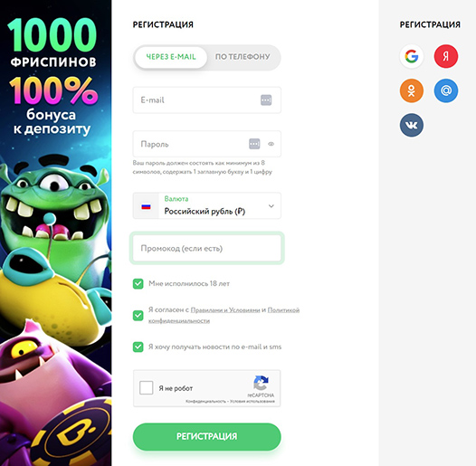Select the "Через E-mail" tab
Image resolution: width=476 pixels, height=466 pixels.
171,57
